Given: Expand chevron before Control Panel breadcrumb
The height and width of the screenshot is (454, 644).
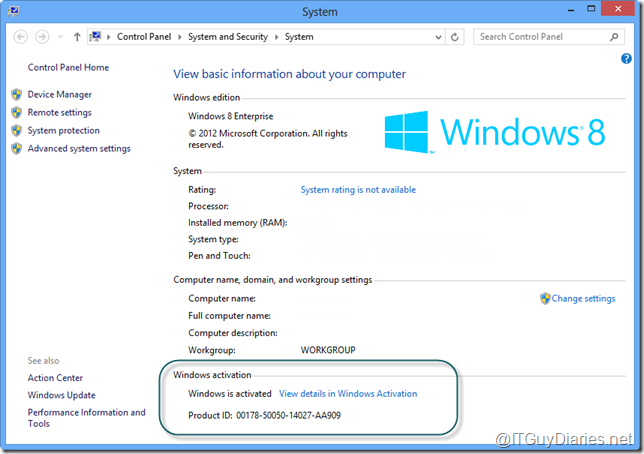Looking at the screenshot, I should click(108, 37).
